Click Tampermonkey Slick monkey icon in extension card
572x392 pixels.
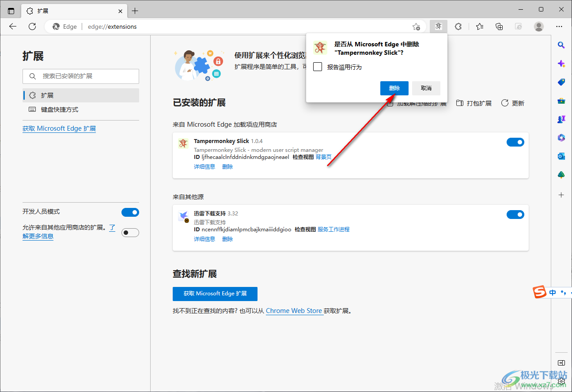(183, 143)
